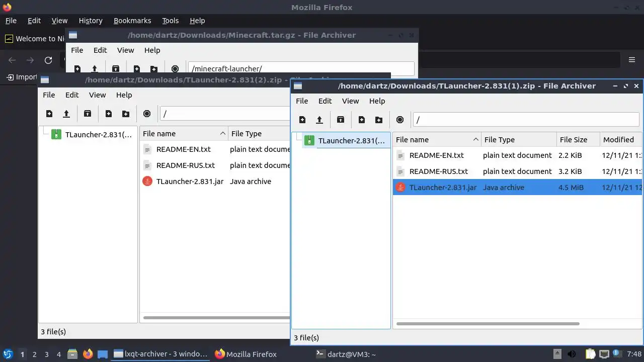
Task: Launch file manager from taskbar quick launch
Action: click(72, 354)
